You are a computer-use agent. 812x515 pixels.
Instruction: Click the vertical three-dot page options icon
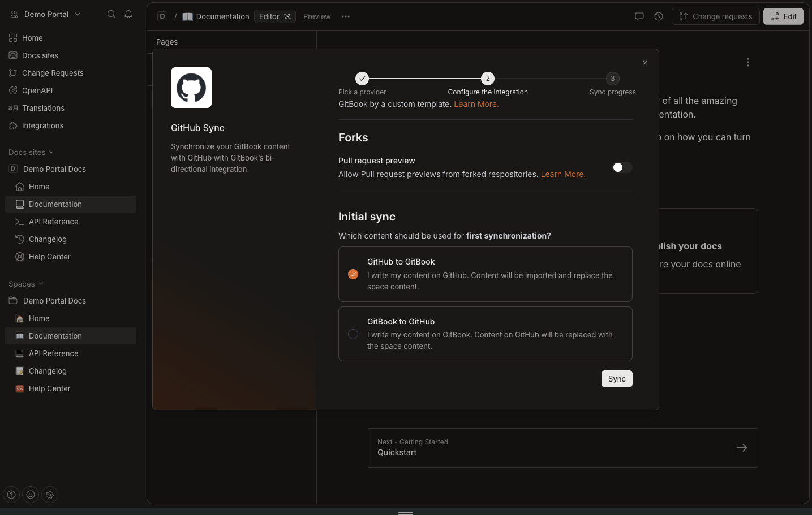point(748,62)
